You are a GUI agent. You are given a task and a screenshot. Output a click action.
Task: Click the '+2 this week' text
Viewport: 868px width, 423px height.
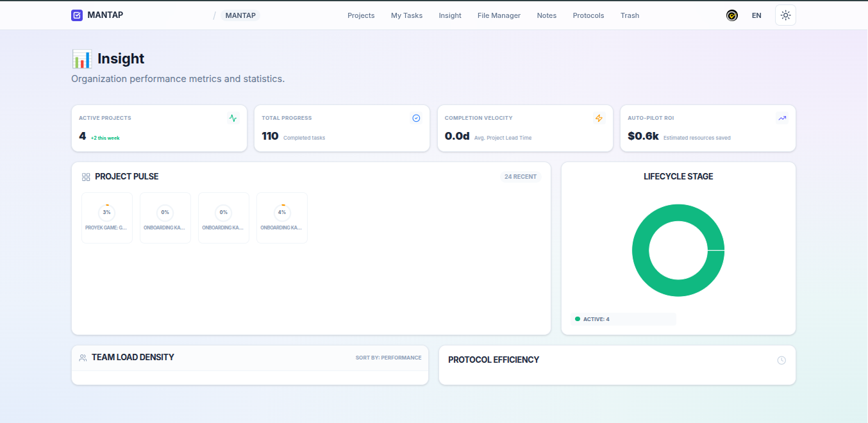click(105, 138)
